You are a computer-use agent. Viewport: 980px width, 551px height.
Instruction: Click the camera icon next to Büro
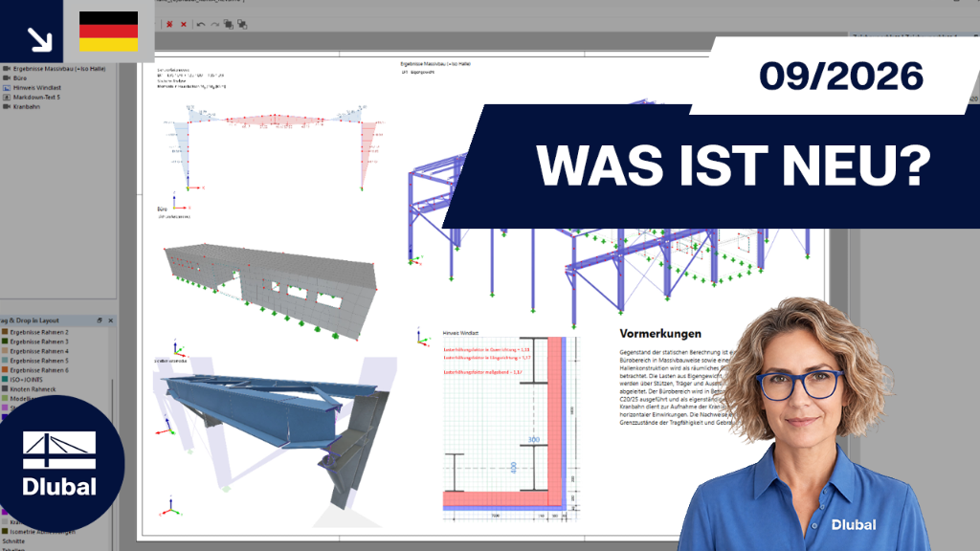7,78
